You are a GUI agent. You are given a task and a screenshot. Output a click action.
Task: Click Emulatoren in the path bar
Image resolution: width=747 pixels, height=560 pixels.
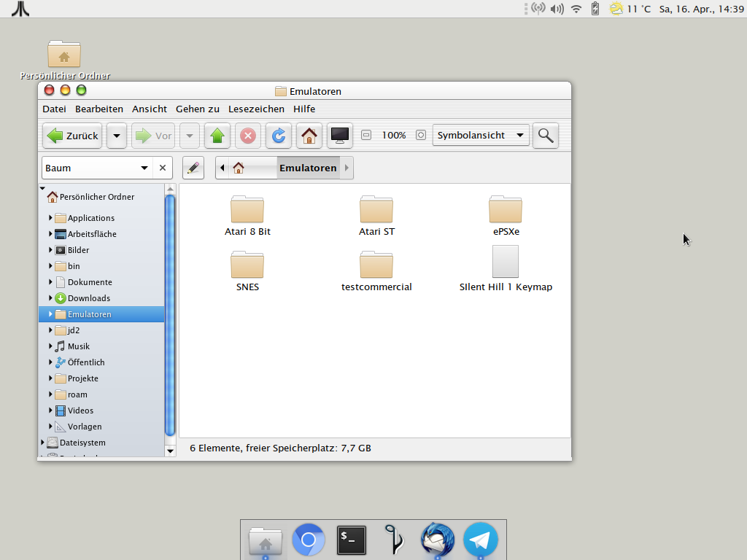coord(308,168)
